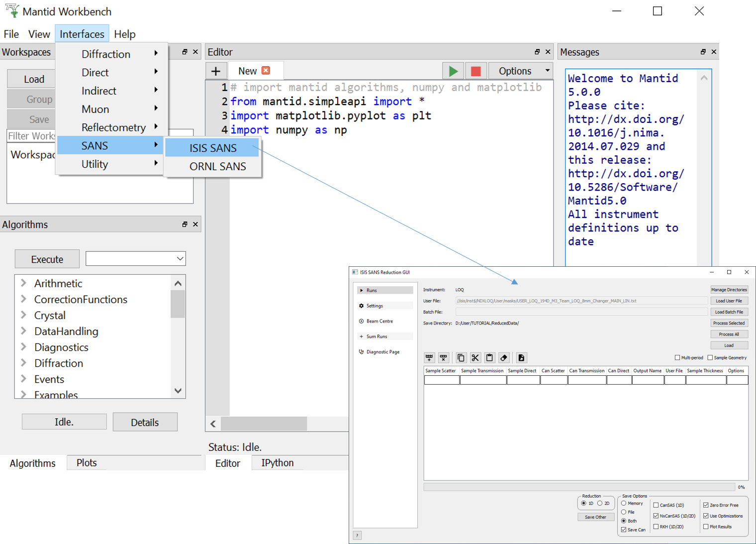Open the algorithm name combo box

136,259
